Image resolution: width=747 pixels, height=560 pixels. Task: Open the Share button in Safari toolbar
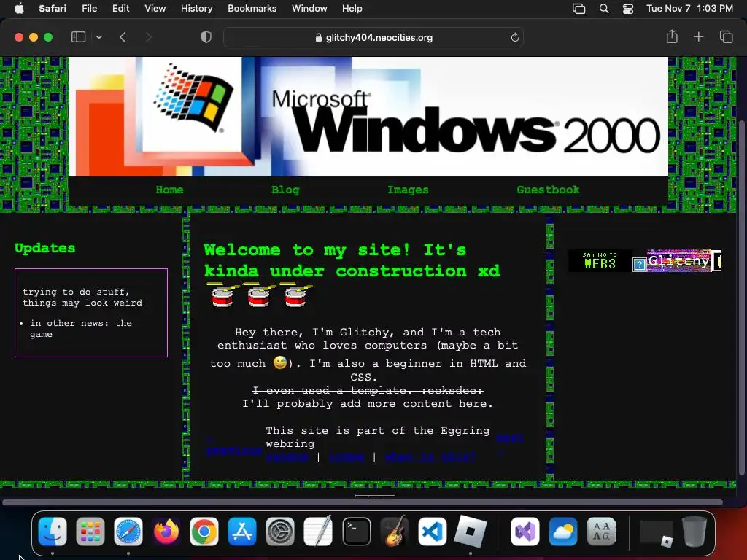(x=672, y=36)
